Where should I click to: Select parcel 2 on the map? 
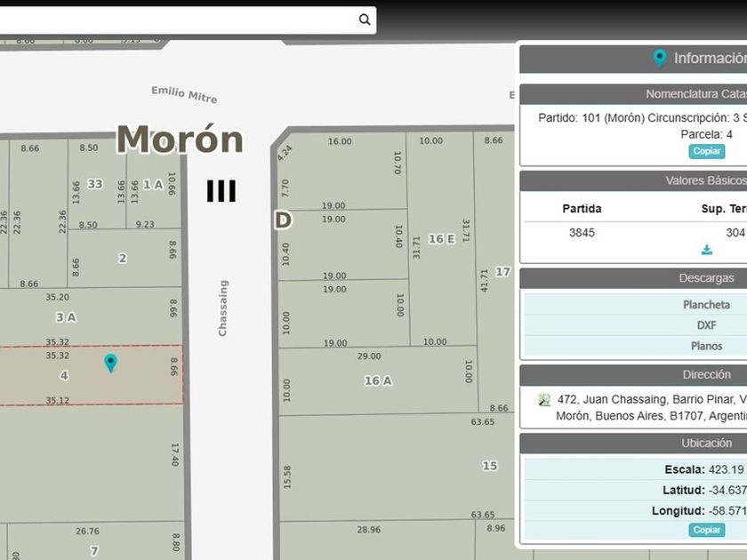pos(123,258)
